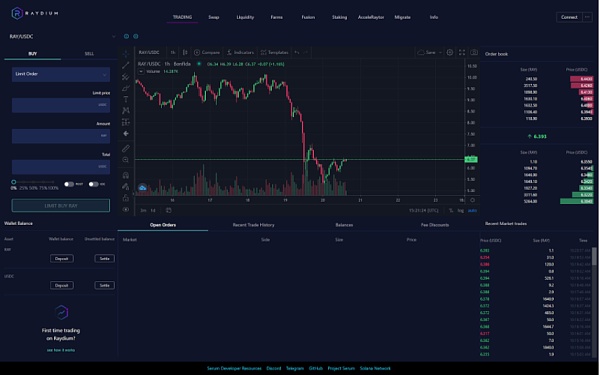Click the Connect wallet button
600x375 pixels.
click(x=569, y=17)
